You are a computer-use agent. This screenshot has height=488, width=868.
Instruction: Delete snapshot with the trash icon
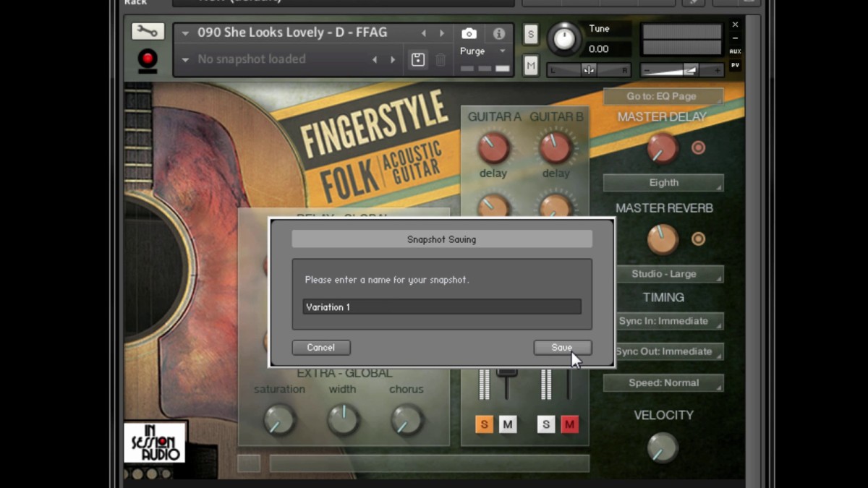[441, 61]
